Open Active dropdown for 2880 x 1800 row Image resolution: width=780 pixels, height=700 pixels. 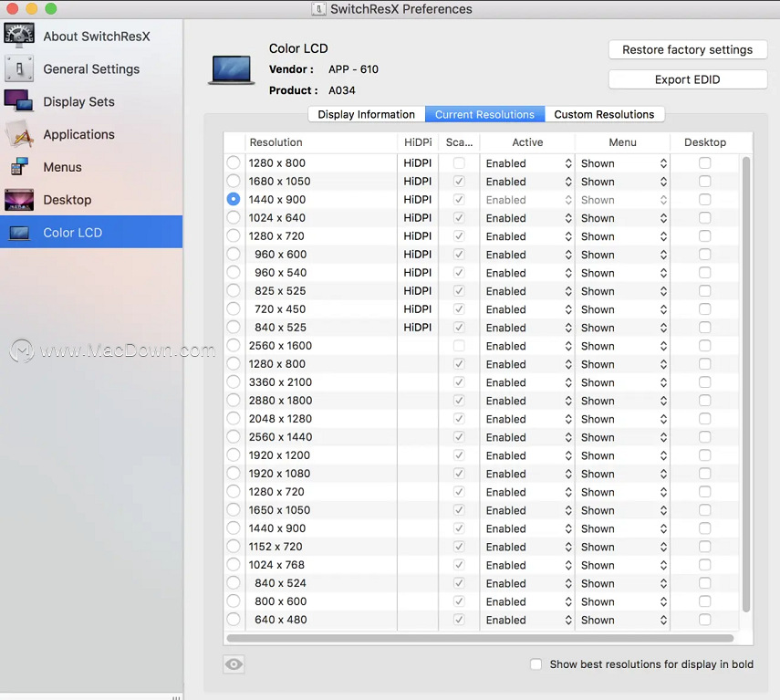(528, 401)
